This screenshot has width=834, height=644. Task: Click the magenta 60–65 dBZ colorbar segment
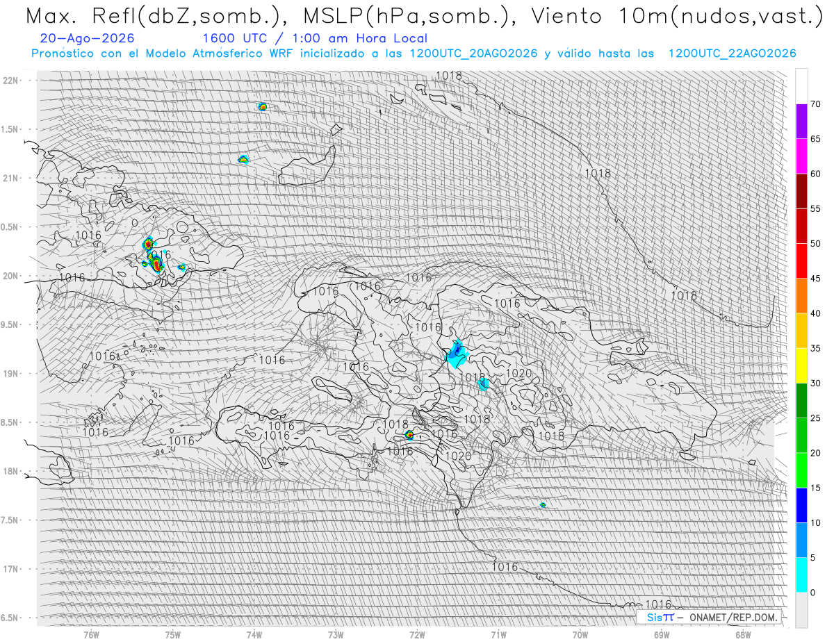pyautogui.click(x=801, y=156)
